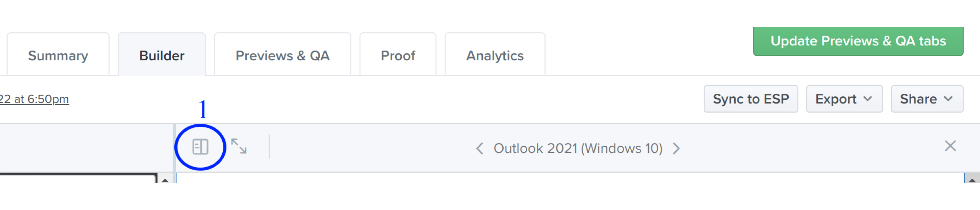The image size is (980, 210).
Task: Click the Outlook 2021 (Windows 10) client name
Action: coord(578,149)
